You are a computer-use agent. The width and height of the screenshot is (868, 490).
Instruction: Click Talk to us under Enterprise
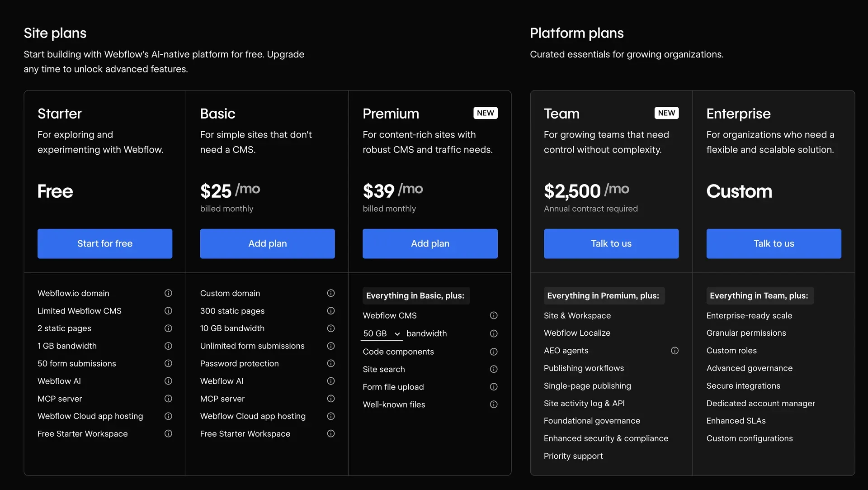tap(774, 243)
